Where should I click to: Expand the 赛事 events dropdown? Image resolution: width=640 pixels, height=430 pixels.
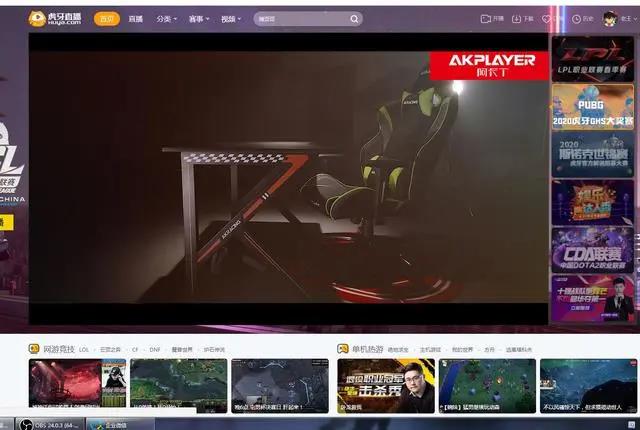(199, 19)
